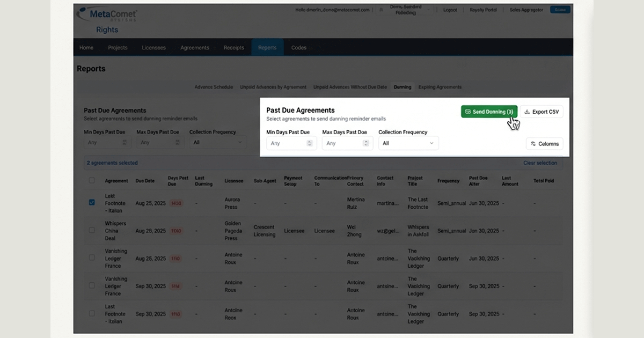Check the select-all checkbox in table header
The image size is (644, 338).
pyautogui.click(x=92, y=181)
